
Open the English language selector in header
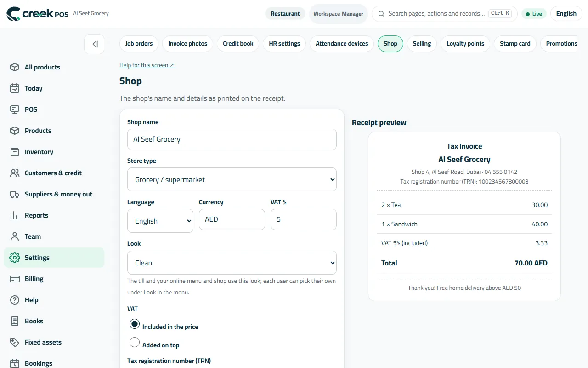(566, 14)
